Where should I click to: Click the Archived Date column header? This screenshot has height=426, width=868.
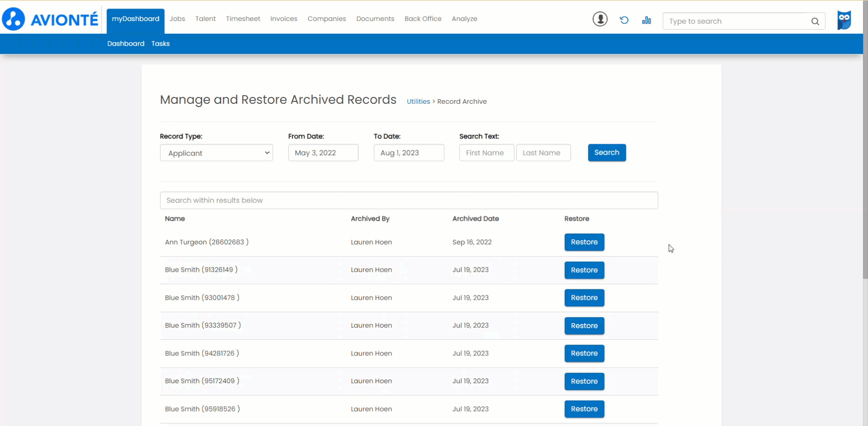[475, 219]
